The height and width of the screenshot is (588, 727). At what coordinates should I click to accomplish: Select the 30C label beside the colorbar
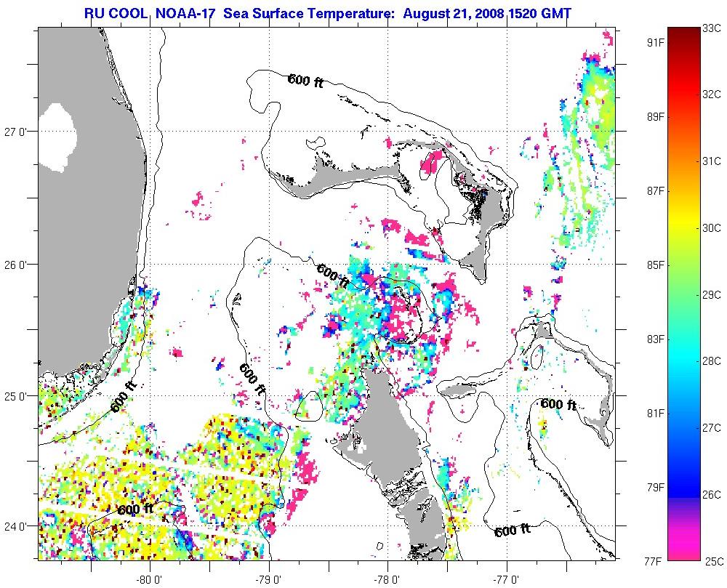[x=712, y=227]
